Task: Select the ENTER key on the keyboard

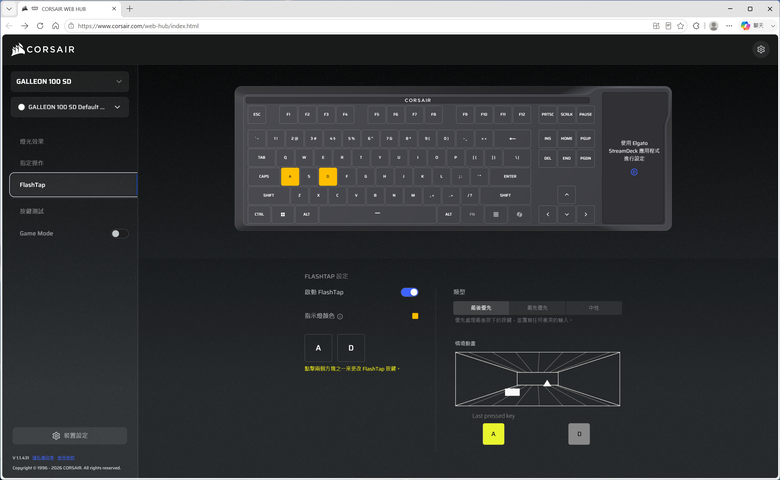Action: (x=510, y=177)
